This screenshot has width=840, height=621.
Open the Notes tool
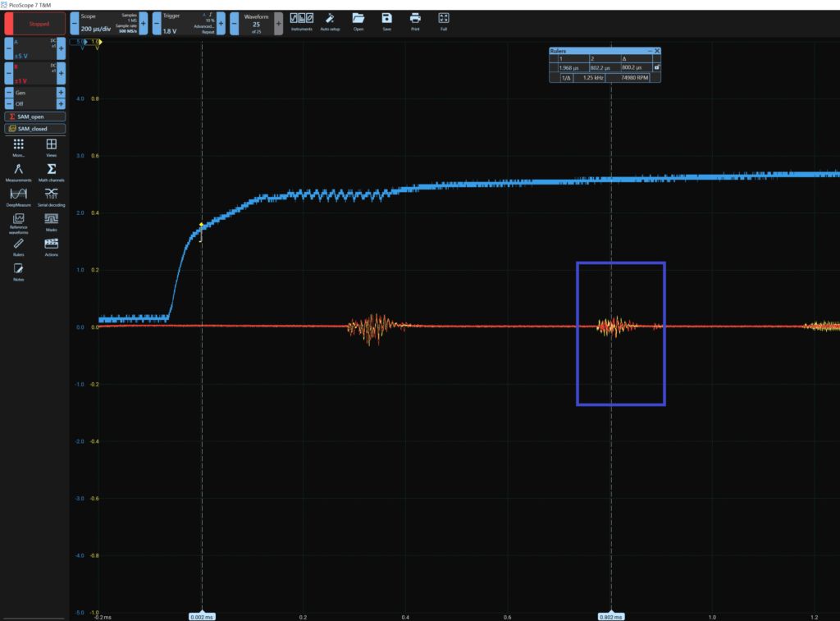(18, 271)
